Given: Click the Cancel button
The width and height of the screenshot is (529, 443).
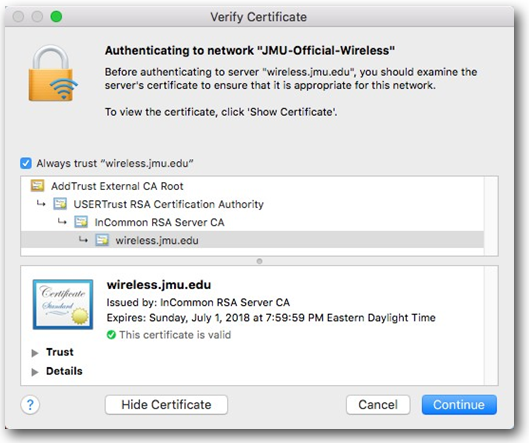Looking at the screenshot, I should (x=378, y=405).
